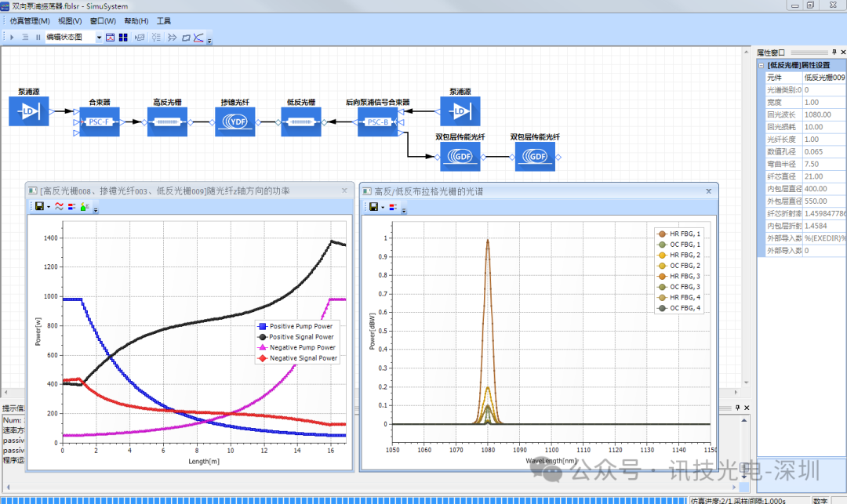The width and height of the screenshot is (847, 504).
Task: Open the 工具 menu
Action: pos(164,21)
